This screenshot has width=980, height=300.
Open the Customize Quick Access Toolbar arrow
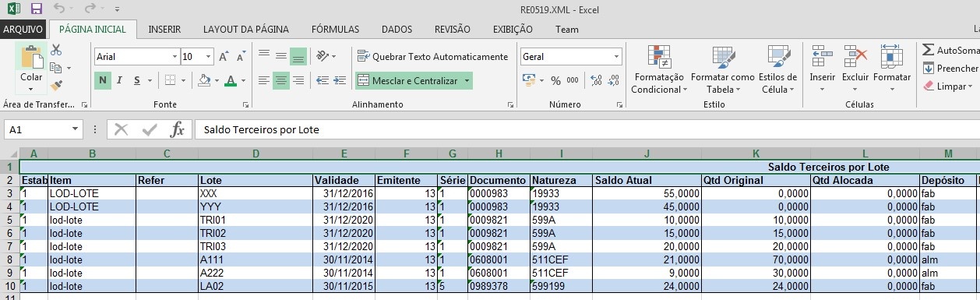click(117, 10)
